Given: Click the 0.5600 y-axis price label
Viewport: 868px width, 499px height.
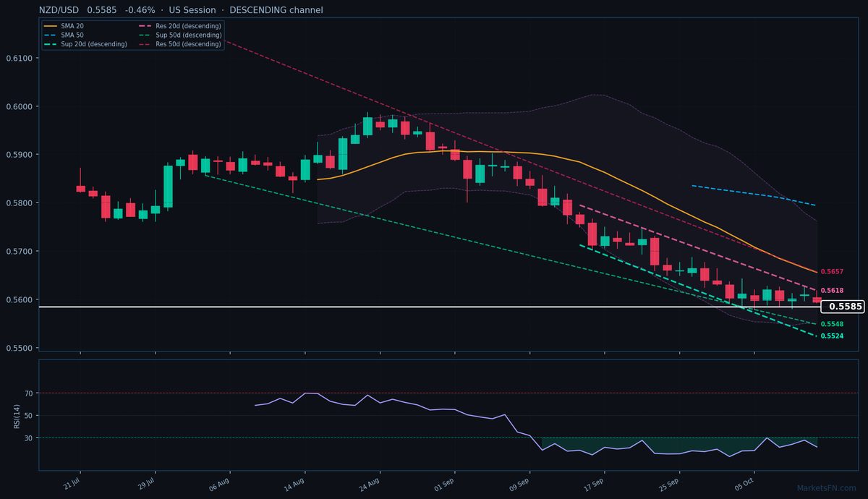Looking at the screenshot, I should coord(18,299).
